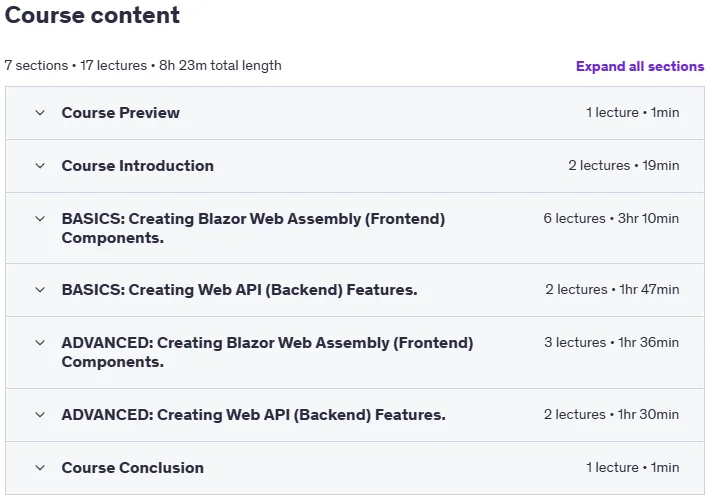Viewport: 709px width, 497px height.
Task: Open chevron for BASICS Blazor Web Assembly Frontend
Action: tap(40, 219)
